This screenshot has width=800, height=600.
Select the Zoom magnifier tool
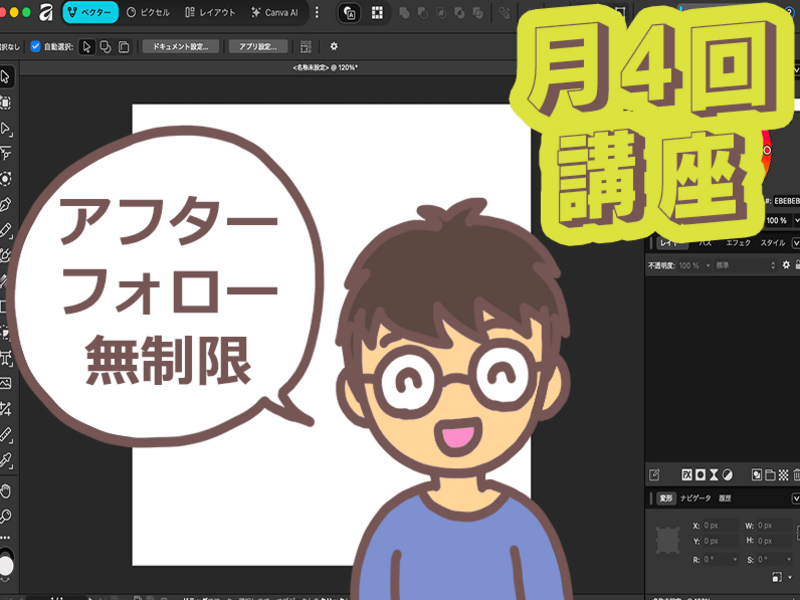pyautogui.click(x=6, y=516)
